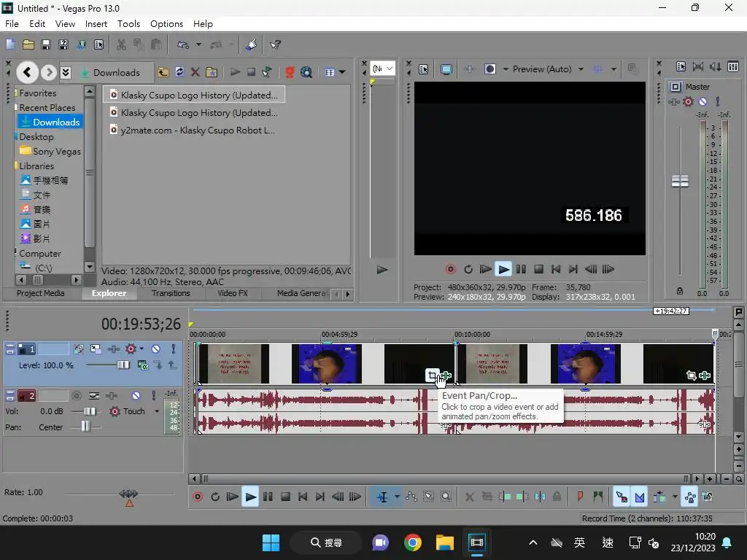Click Split Screen View icon in preview

point(489,69)
